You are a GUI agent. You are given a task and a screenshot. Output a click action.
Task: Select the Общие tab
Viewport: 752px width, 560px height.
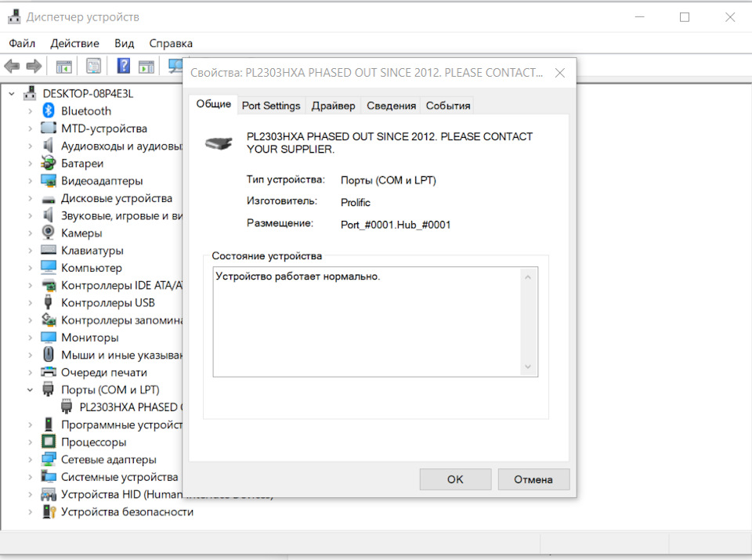tap(213, 104)
